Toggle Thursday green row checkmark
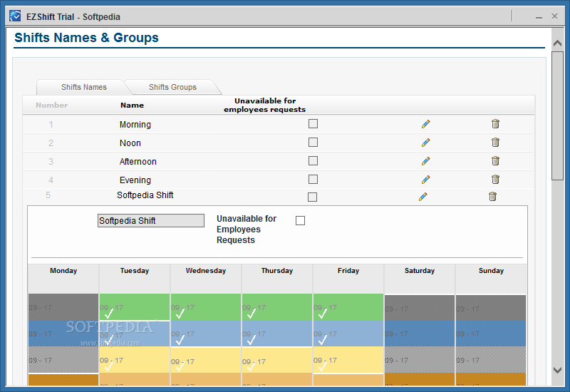Image resolution: width=570 pixels, height=392 pixels. 252,313
